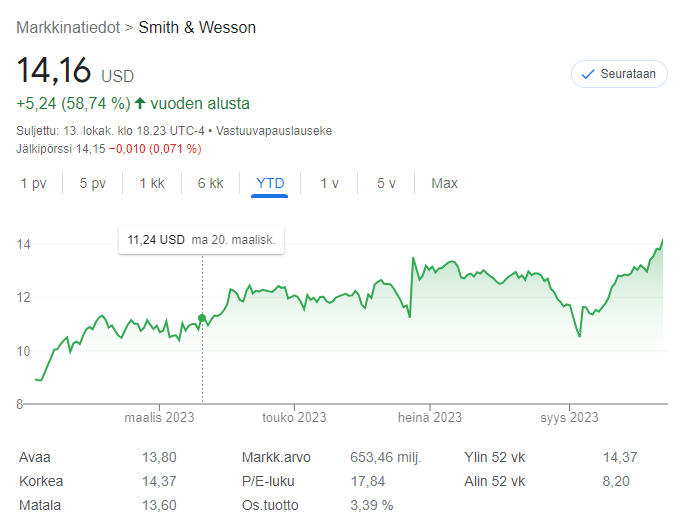Click the Suljettu: 13. lokak. closing time text
692x523 pixels.
click(110, 131)
